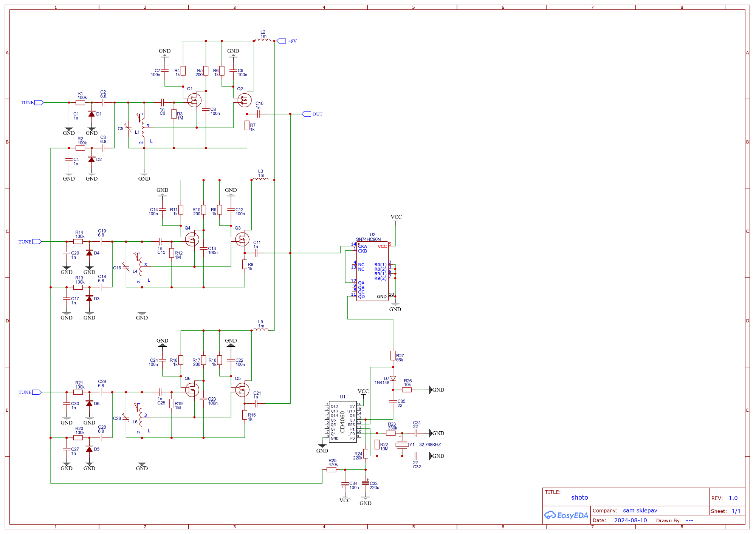Image resolution: width=756 pixels, height=534 pixels.
Task: Click the D7 1N4148 diode symbol
Action: pos(393,378)
